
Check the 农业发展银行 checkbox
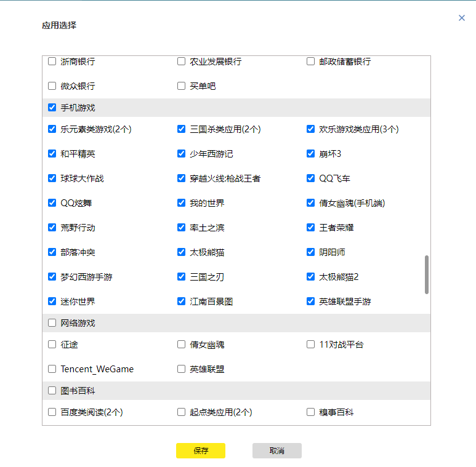click(x=181, y=62)
